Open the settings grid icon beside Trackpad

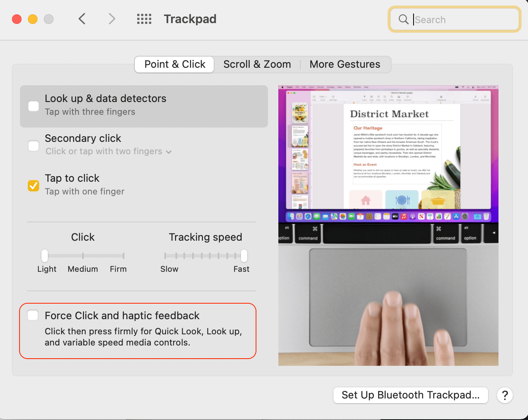tap(144, 19)
